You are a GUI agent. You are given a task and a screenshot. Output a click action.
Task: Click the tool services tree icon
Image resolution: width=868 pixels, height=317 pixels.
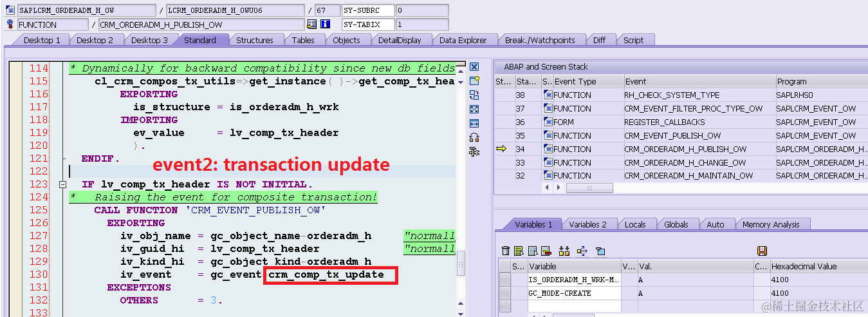(x=474, y=151)
